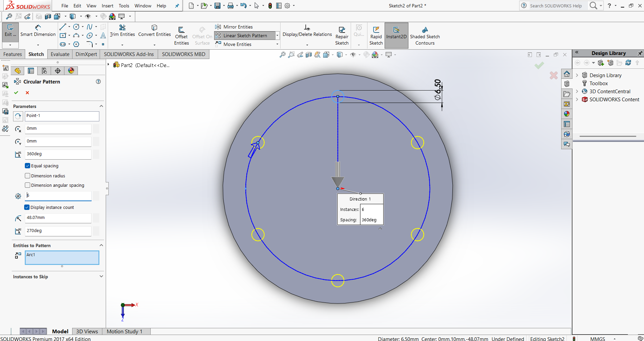644x341 pixels.
Task: Toggle Shaded Sketch Contours
Action: (425, 36)
